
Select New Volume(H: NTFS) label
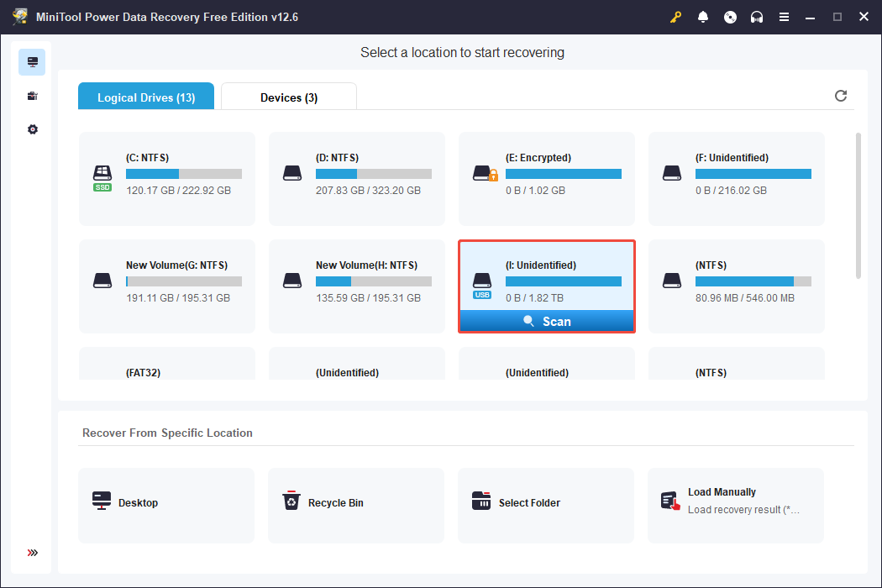click(366, 265)
